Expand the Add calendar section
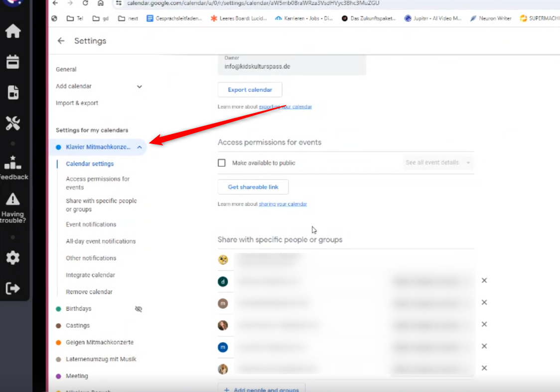The image size is (560, 392). [140, 86]
